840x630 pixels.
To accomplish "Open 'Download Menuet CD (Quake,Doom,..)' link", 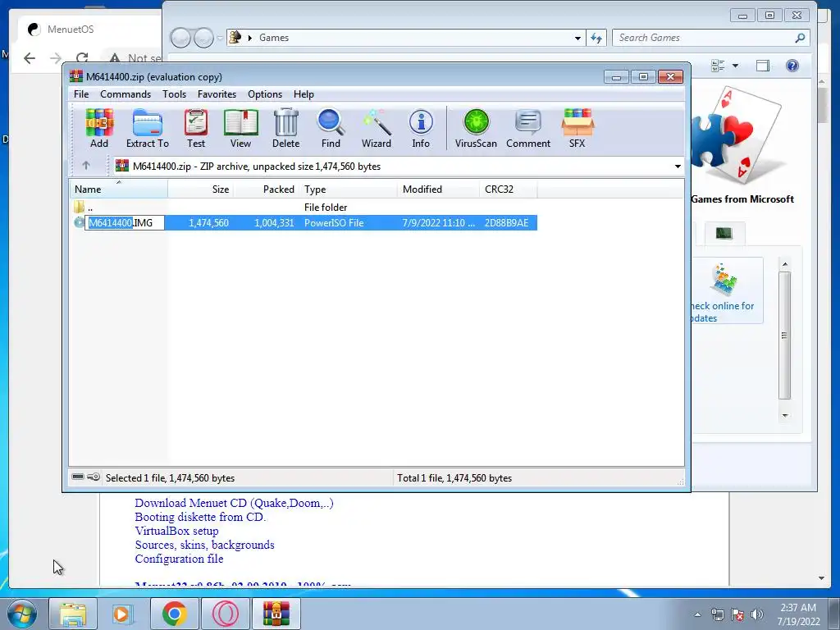I will pyautogui.click(x=234, y=503).
